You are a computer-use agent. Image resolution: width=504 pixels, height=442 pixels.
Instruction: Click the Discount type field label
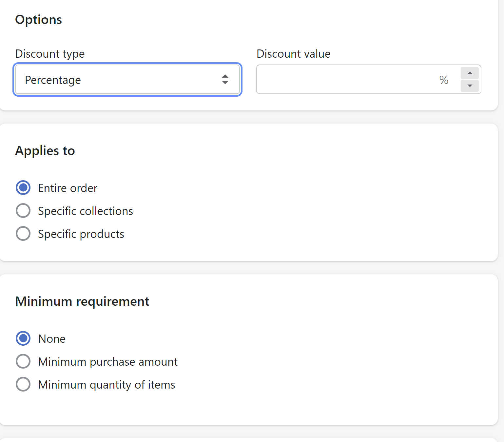click(x=50, y=54)
